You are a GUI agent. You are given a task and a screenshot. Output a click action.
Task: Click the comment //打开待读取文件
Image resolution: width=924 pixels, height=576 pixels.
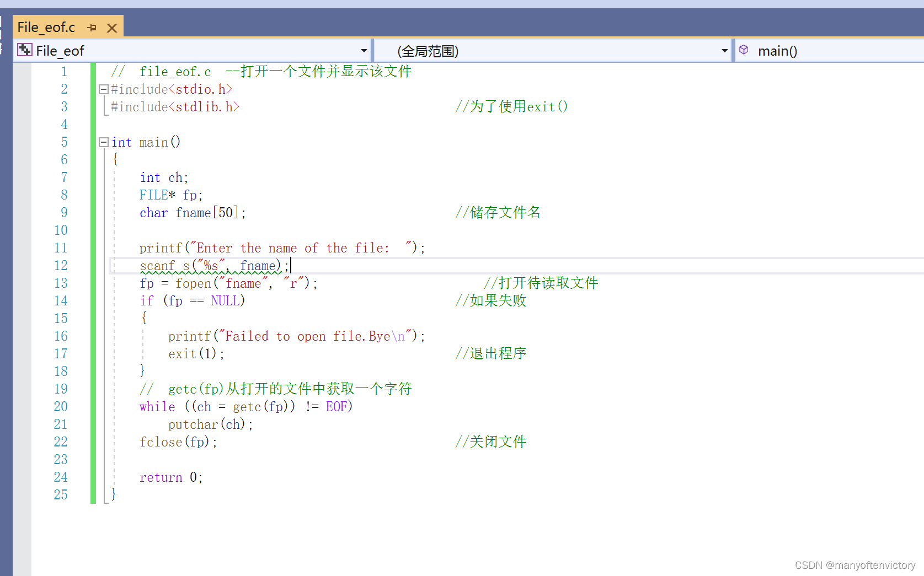click(541, 283)
